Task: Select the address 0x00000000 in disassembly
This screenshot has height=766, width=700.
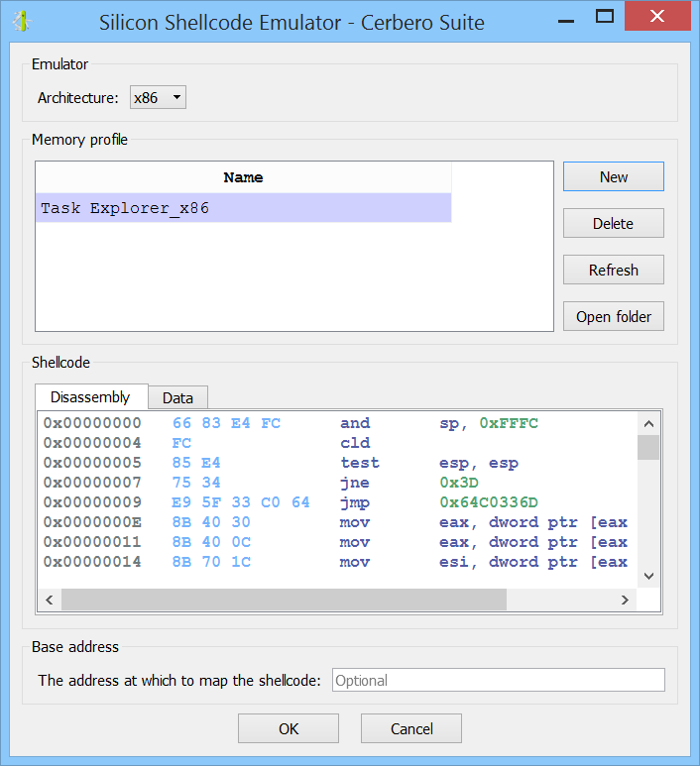Action: coord(92,423)
